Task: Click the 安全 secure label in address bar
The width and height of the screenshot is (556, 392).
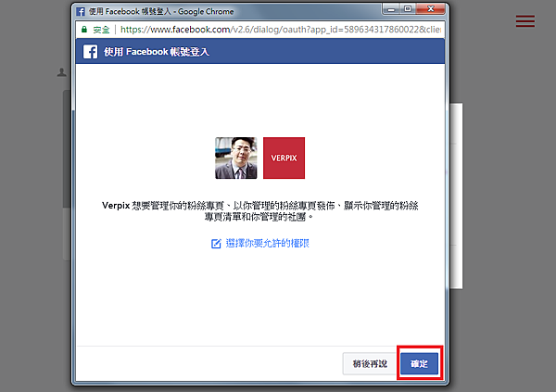Action: [101, 30]
